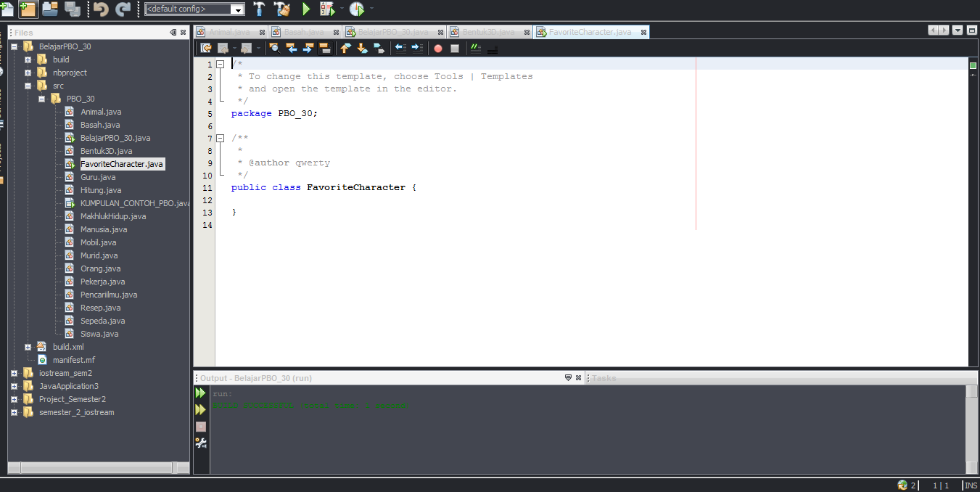Select KUMPULAN_CONTOH_PBO.java file

coord(135,203)
